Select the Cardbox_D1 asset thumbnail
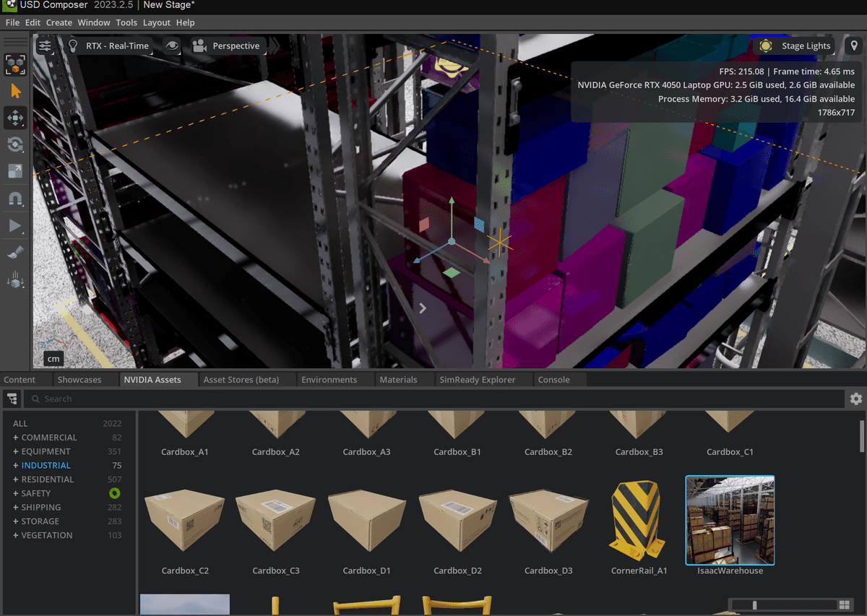 click(366, 520)
